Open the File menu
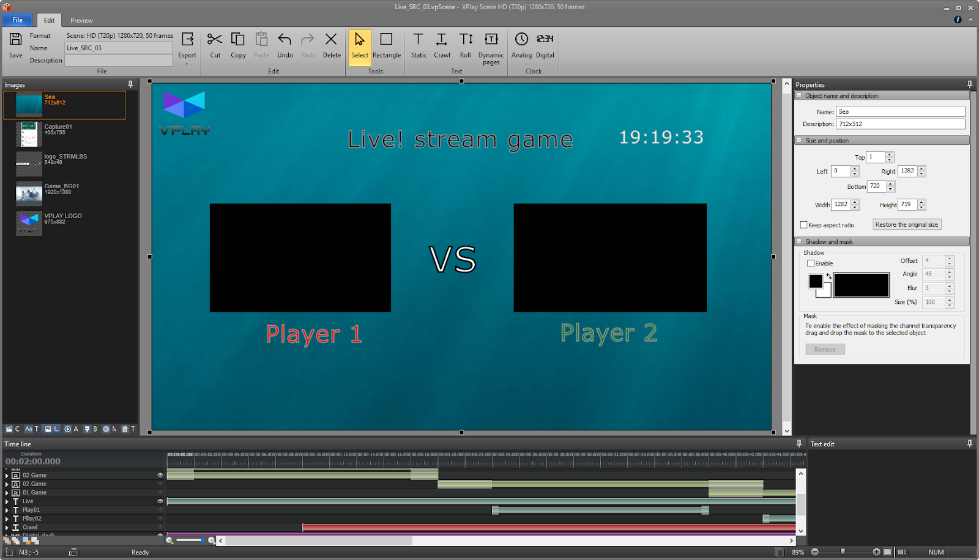The height and width of the screenshot is (560, 979). pyautogui.click(x=17, y=20)
